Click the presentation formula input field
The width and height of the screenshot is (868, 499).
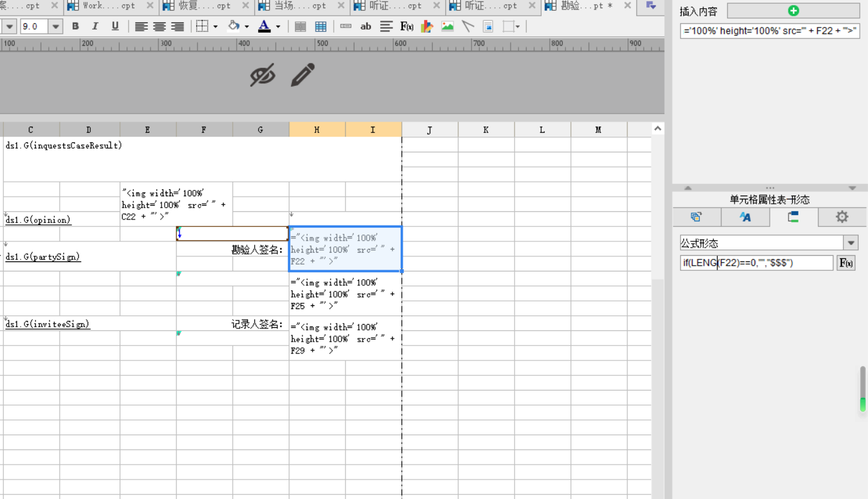(757, 263)
